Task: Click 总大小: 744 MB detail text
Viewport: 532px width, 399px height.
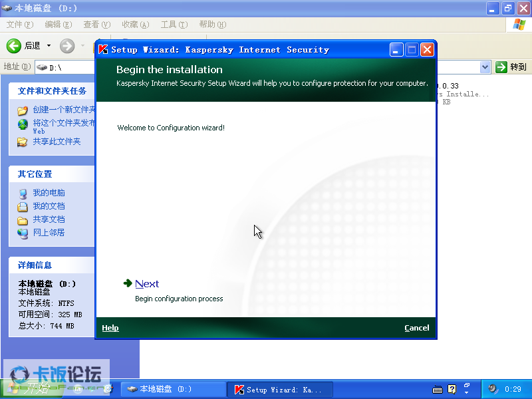Action: click(46, 326)
